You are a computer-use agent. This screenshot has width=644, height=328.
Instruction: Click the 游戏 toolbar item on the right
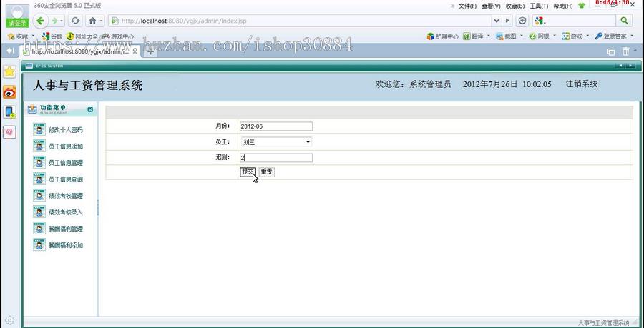pos(572,36)
